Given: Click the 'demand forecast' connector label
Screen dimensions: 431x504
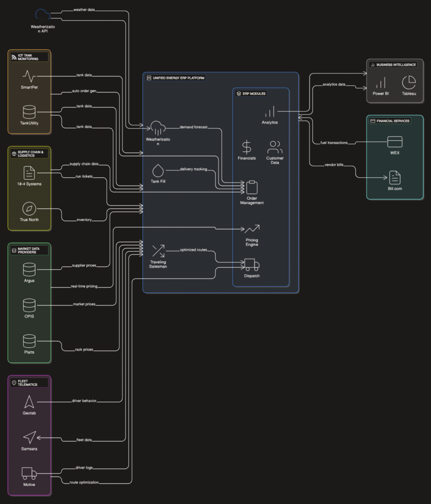Looking at the screenshot, I should [193, 127].
